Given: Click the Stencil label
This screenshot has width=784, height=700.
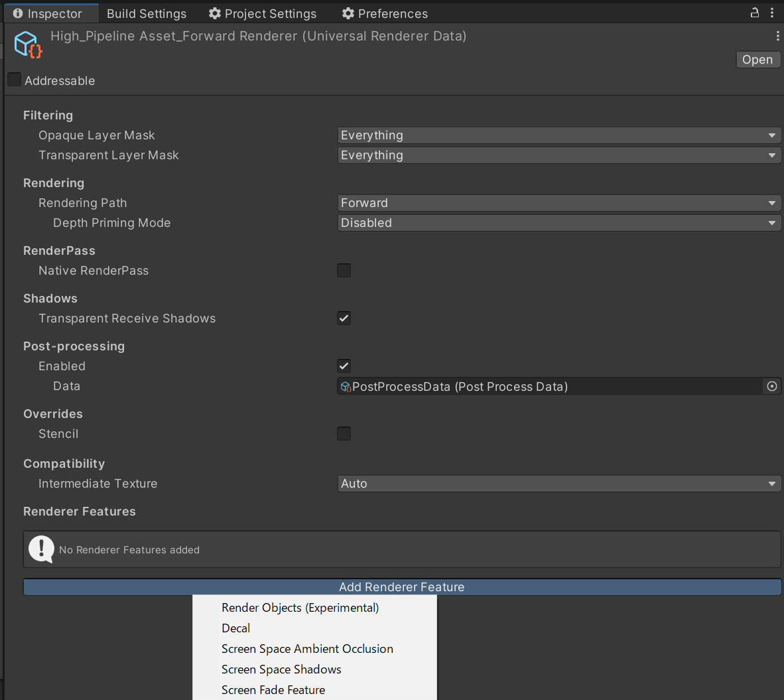Looking at the screenshot, I should coord(58,434).
